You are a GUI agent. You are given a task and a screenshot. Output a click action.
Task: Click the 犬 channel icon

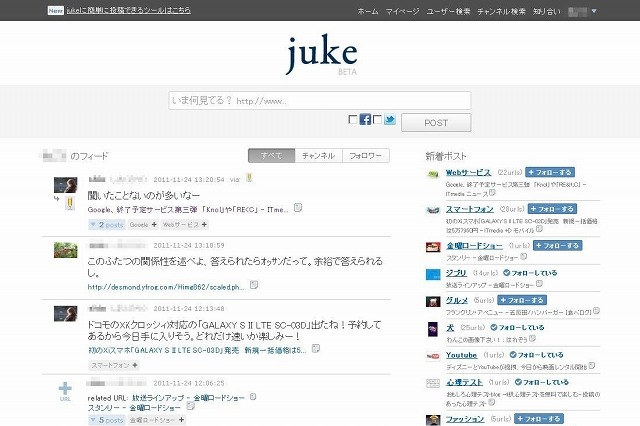coord(433,329)
